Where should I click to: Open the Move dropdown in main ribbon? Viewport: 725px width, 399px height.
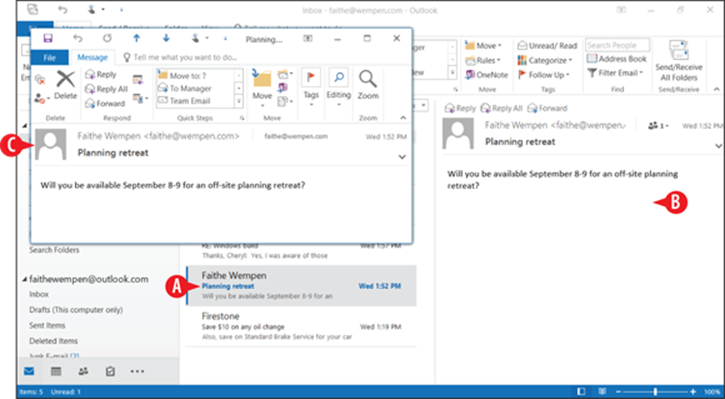click(x=483, y=46)
